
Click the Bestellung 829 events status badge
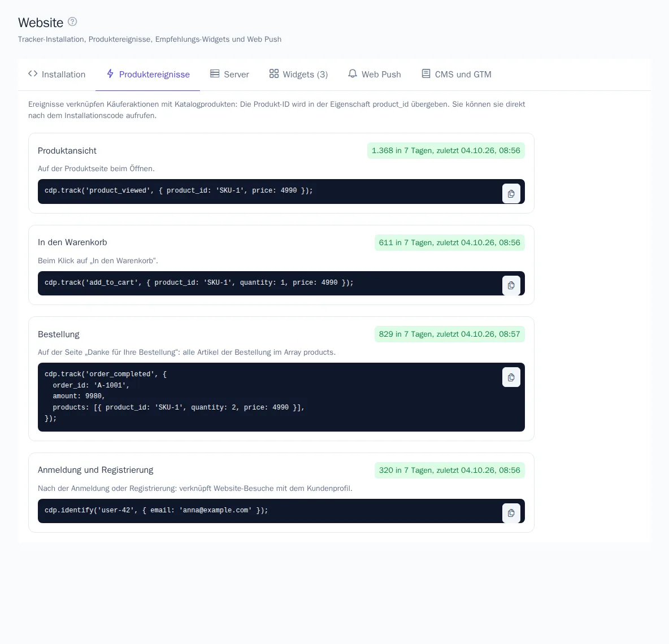[450, 334]
